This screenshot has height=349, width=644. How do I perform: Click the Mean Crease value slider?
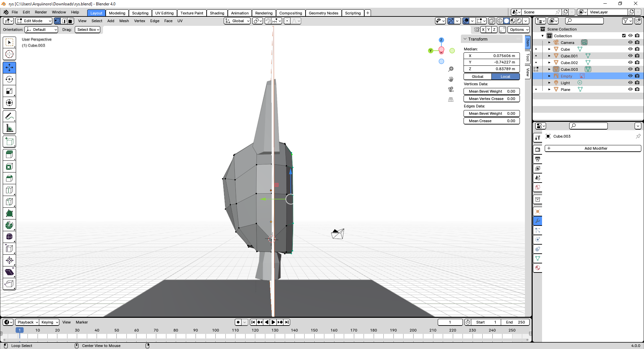click(491, 121)
